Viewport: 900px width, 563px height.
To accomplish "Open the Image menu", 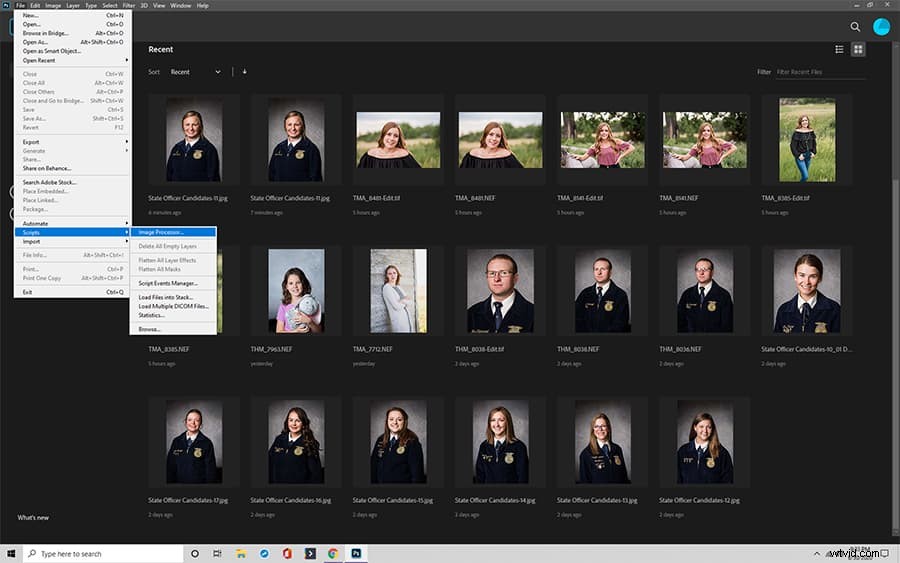I will (x=53, y=5).
